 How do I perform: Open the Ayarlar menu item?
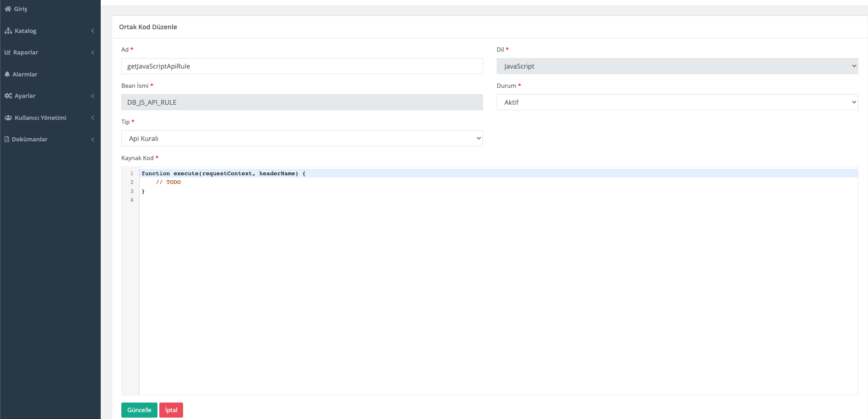50,96
